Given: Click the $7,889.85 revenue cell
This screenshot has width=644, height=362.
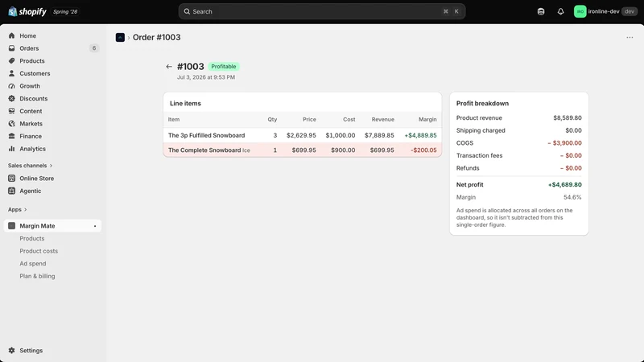Looking at the screenshot, I should tap(379, 135).
